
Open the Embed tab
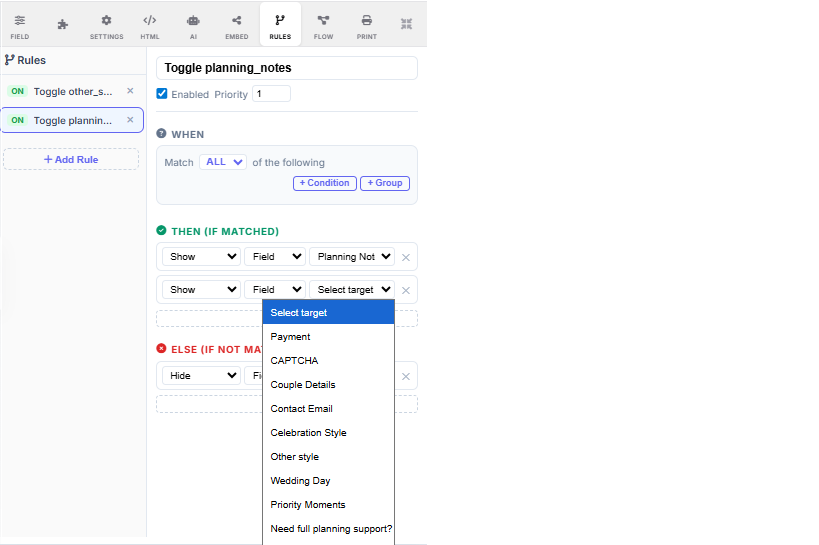[x=237, y=26]
